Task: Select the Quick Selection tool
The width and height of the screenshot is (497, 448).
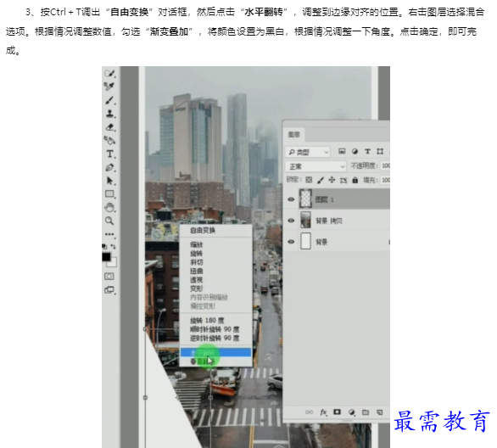Action: 109,73
